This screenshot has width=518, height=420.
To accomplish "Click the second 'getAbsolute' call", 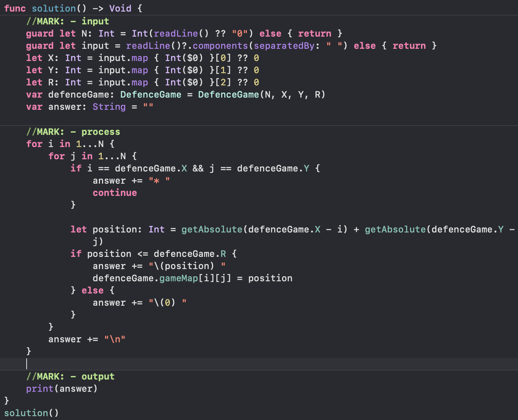I will click(395, 229).
